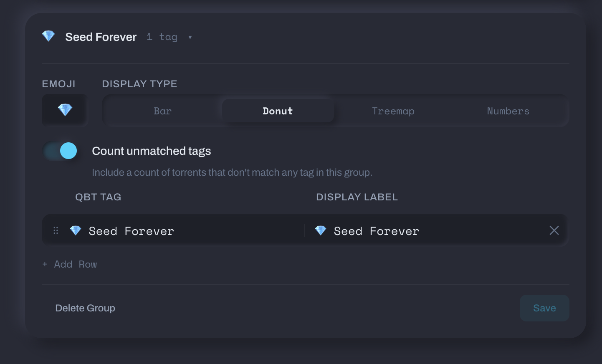The height and width of the screenshot is (364, 602).
Task: Switch to the Treemap tab
Action: click(x=393, y=111)
